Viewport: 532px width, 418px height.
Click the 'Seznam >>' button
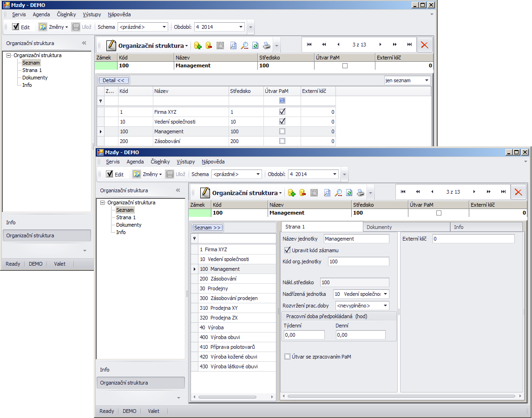[207, 228]
